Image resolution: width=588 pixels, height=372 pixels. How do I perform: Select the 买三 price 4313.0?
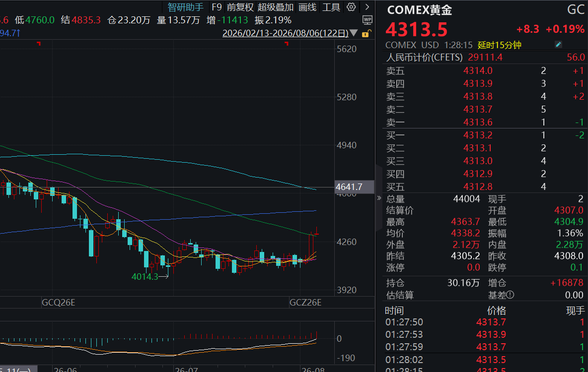tap(478, 161)
